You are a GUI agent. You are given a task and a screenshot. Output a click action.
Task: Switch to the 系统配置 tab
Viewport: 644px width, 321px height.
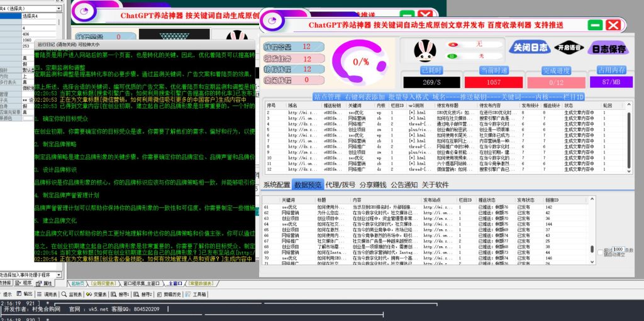click(277, 185)
